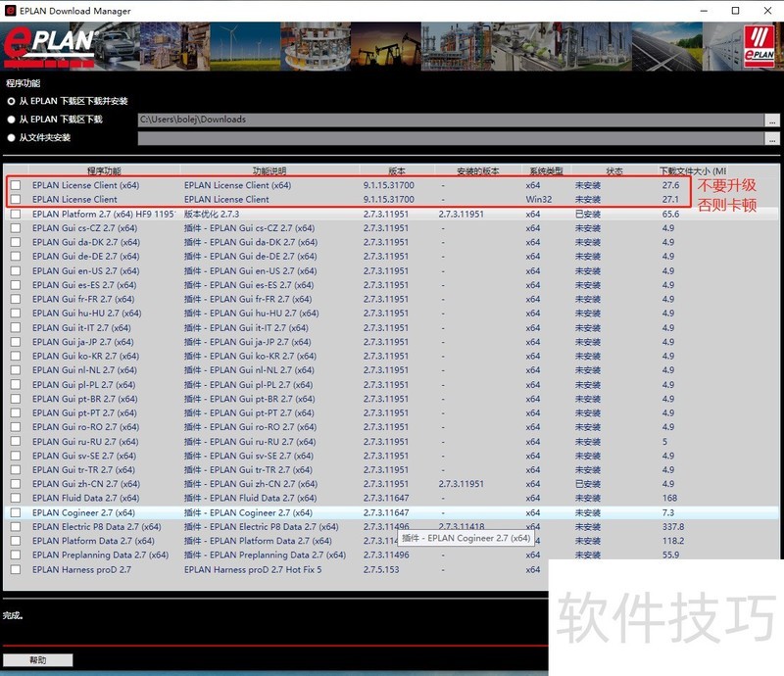
Task: Click the 下载文件大小 column header
Action: click(693, 170)
